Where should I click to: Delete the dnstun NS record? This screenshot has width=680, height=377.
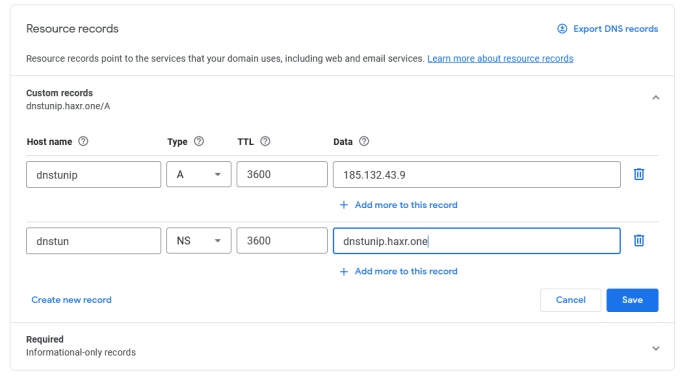[x=639, y=241]
